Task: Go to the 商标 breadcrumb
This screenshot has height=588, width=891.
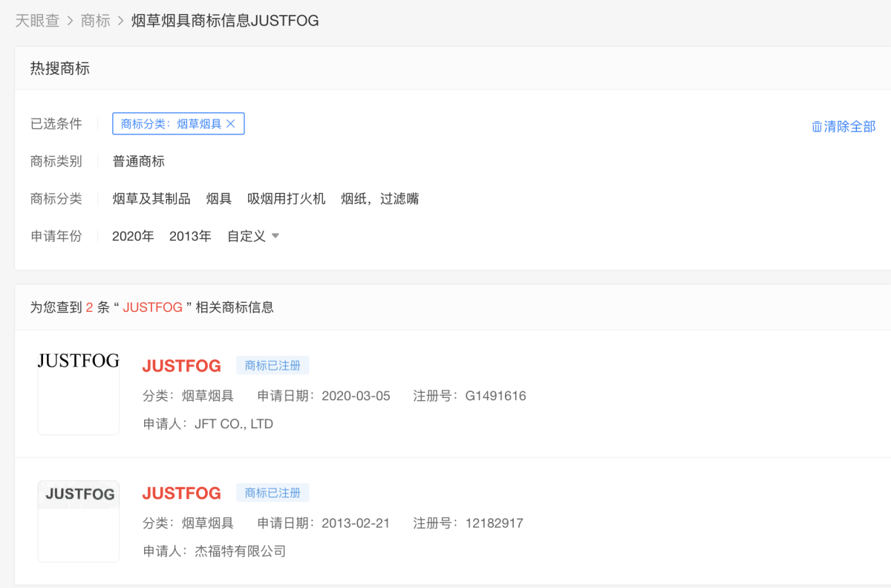Action: pos(96,21)
